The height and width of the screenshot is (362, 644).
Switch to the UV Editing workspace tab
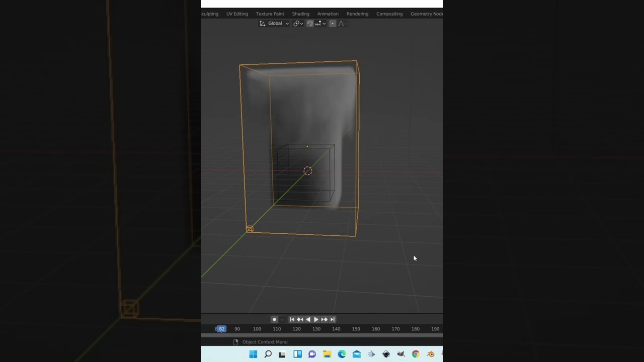(237, 14)
